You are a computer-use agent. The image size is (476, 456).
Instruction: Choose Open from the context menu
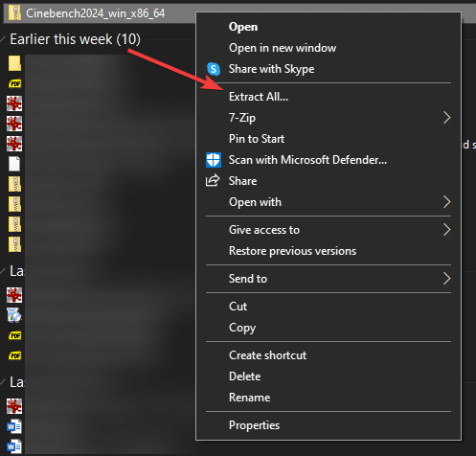point(243,27)
